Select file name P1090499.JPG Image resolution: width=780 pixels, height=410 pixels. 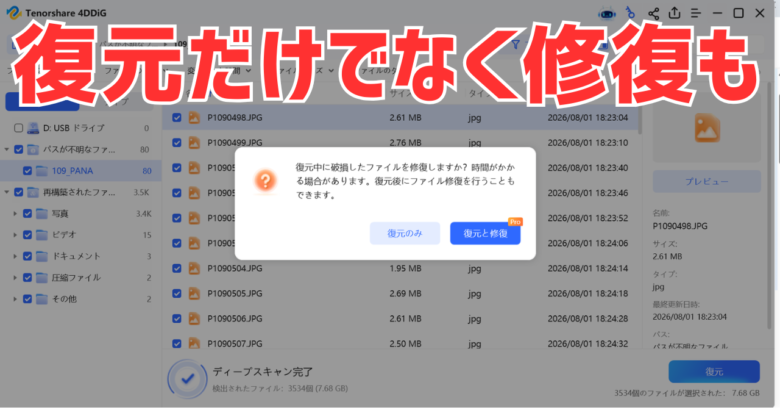point(235,143)
